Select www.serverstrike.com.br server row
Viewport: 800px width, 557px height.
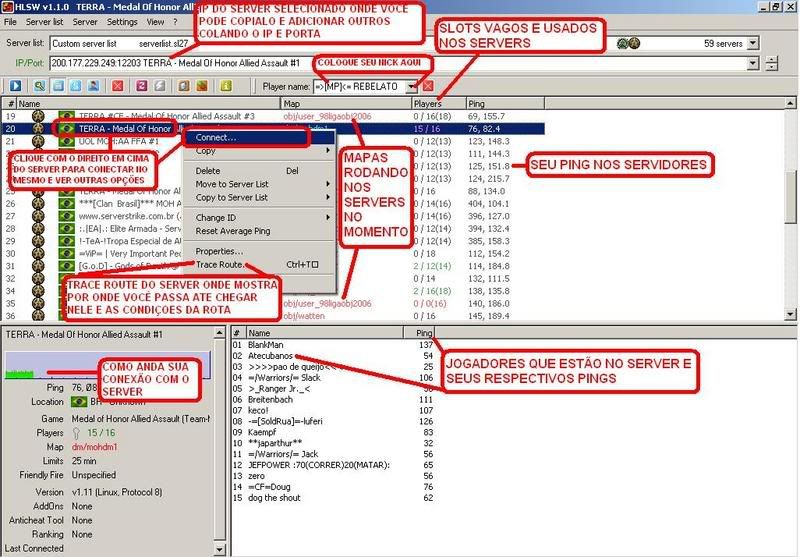click(273, 216)
